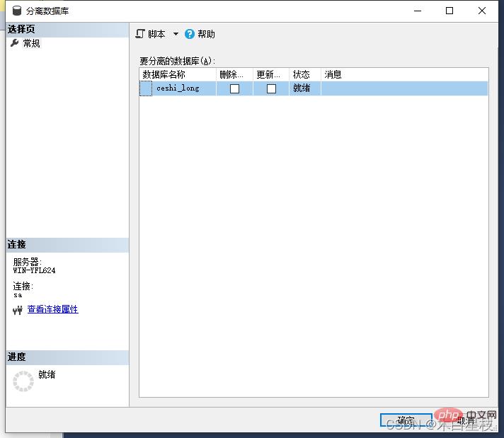
Task: Click the database icon in title bar
Action: click(x=17, y=11)
